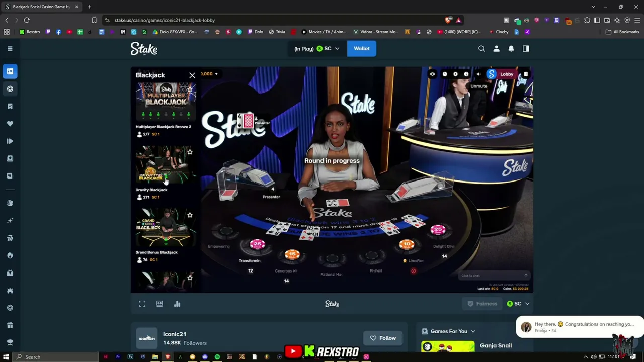
Task: Open the sidebar heart favourites icon
Action: tap(10, 124)
